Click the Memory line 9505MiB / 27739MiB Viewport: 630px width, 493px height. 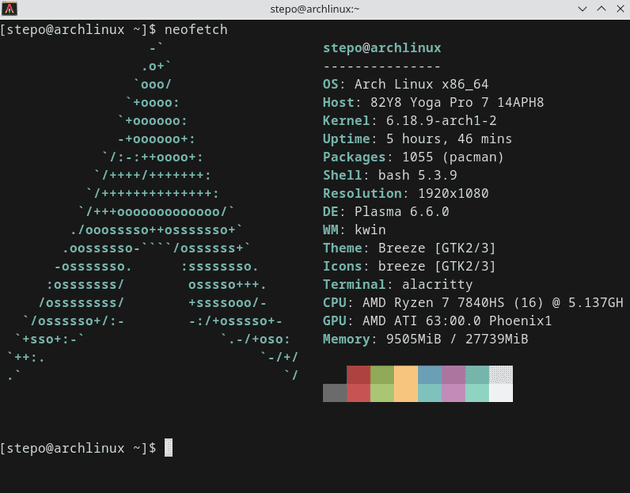pos(425,339)
